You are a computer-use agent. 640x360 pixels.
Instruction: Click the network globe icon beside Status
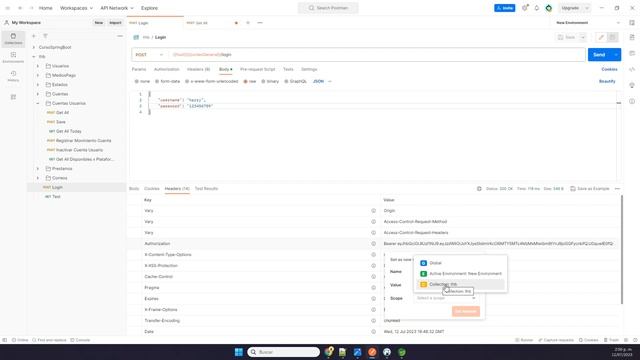point(479,189)
